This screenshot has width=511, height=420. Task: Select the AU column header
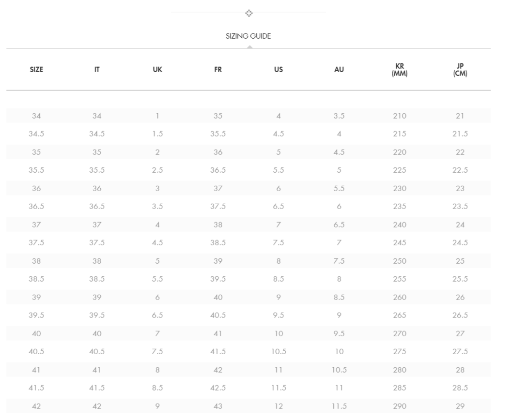point(339,69)
